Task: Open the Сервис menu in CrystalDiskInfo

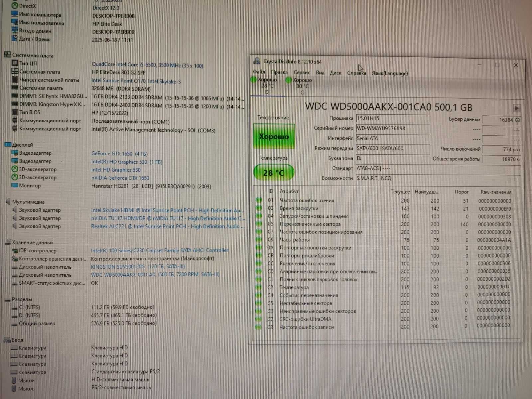Action: pos(302,72)
